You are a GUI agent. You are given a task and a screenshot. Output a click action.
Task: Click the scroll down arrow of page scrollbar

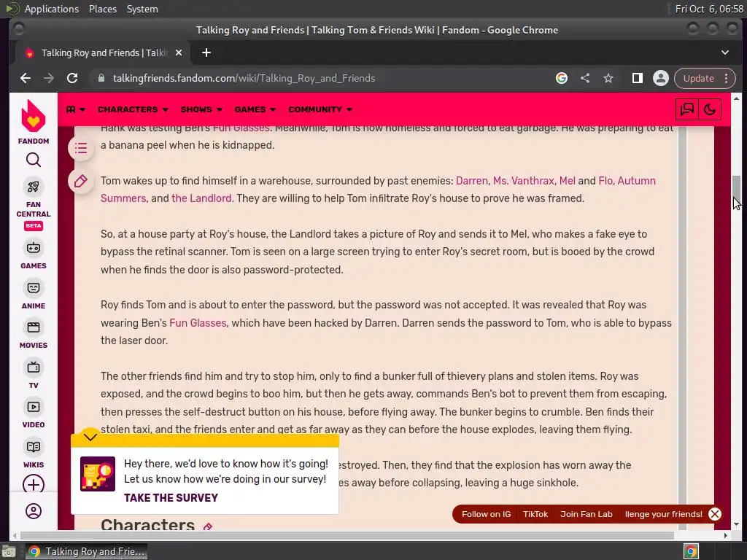(x=736, y=524)
